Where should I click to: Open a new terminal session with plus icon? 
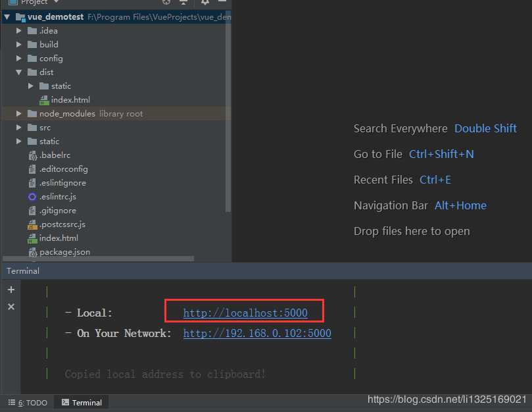(x=11, y=290)
